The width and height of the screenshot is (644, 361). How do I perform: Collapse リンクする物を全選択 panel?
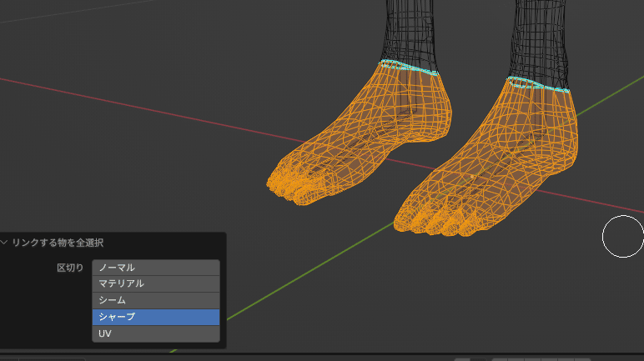coord(4,243)
